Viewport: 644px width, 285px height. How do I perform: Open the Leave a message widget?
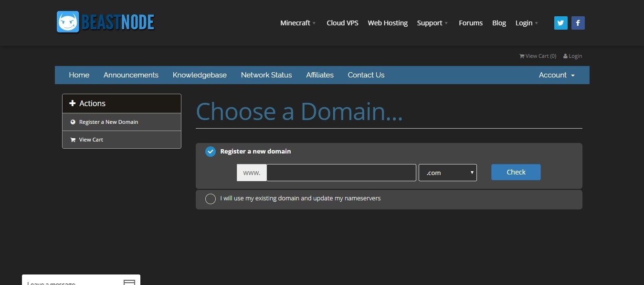[81, 280]
